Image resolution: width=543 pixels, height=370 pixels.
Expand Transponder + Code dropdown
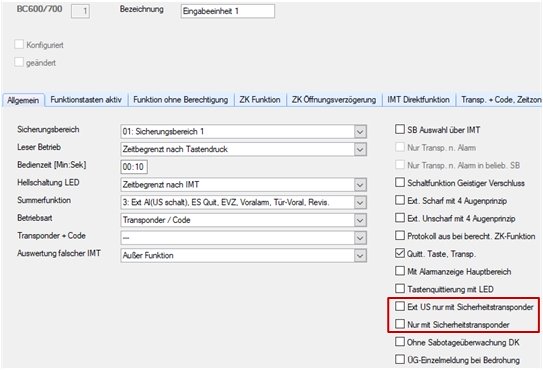tap(243, 238)
